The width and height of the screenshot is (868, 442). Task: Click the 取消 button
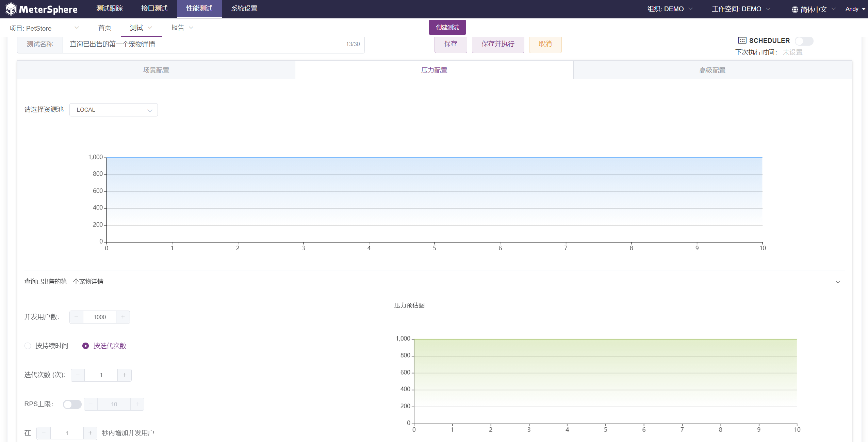coord(545,44)
